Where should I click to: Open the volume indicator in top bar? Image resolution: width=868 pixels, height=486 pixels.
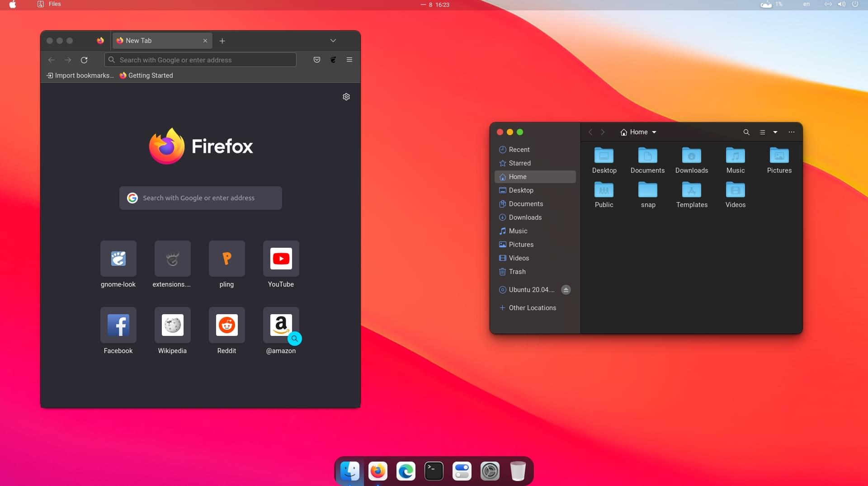coord(841,4)
